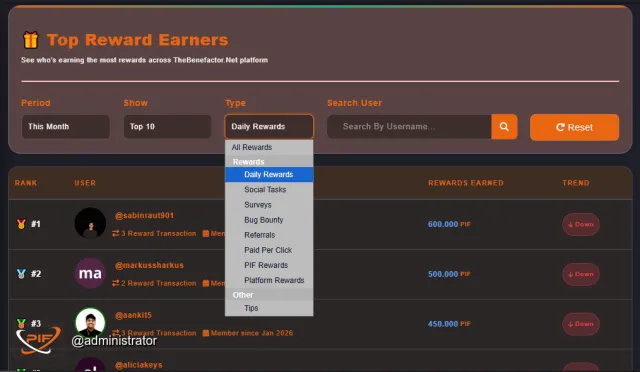Click the USER column header
This screenshot has width=640, height=372.
click(85, 183)
